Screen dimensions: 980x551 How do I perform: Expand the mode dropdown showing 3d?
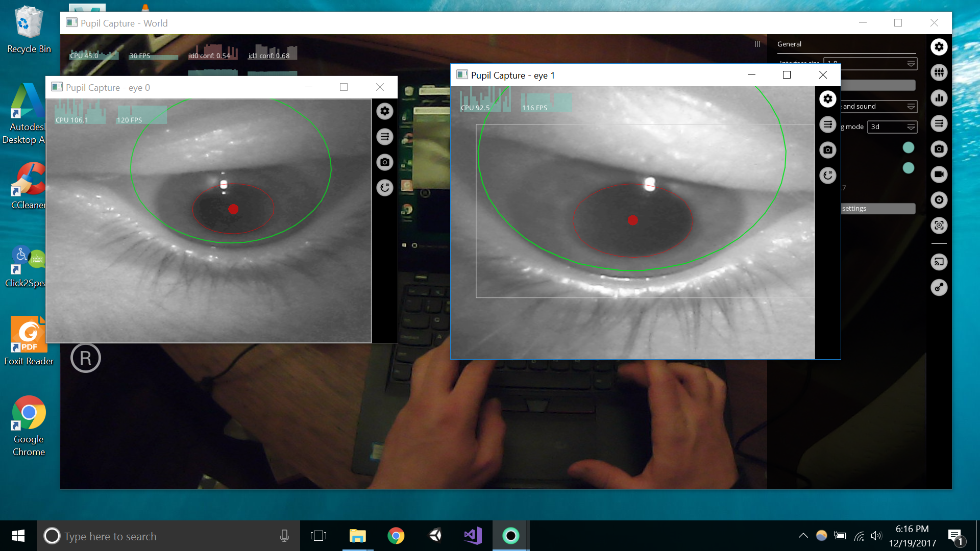click(892, 127)
